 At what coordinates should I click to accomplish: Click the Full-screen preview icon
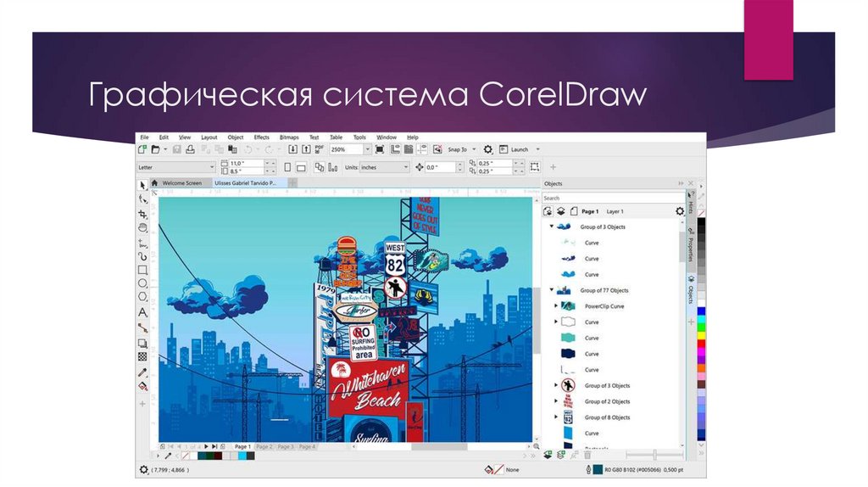(x=380, y=149)
